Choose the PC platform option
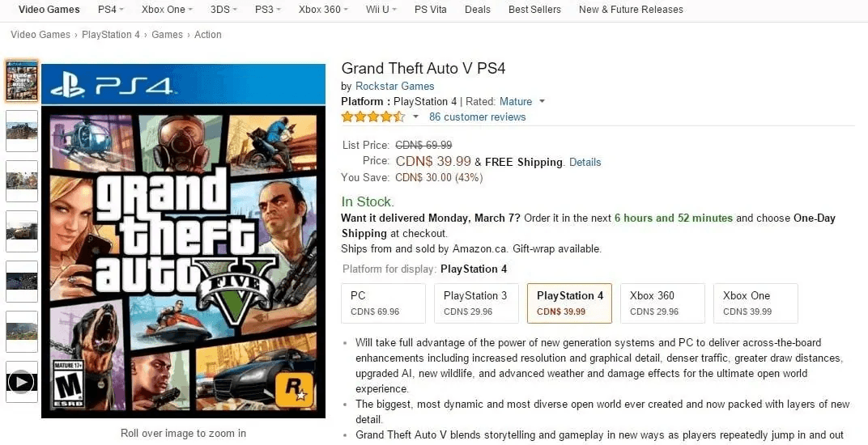This screenshot has height=445, width=868. (x=383, y=303)
